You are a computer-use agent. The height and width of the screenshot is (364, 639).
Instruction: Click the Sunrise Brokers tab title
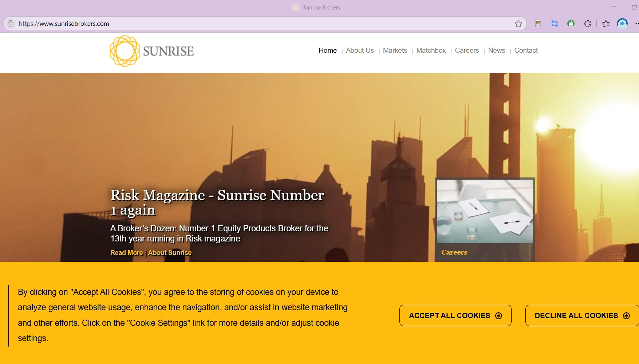(322, 7)
